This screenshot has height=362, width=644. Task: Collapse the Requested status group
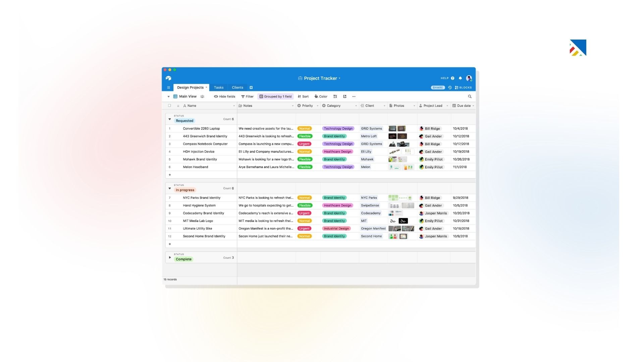[x=169, y=119]
